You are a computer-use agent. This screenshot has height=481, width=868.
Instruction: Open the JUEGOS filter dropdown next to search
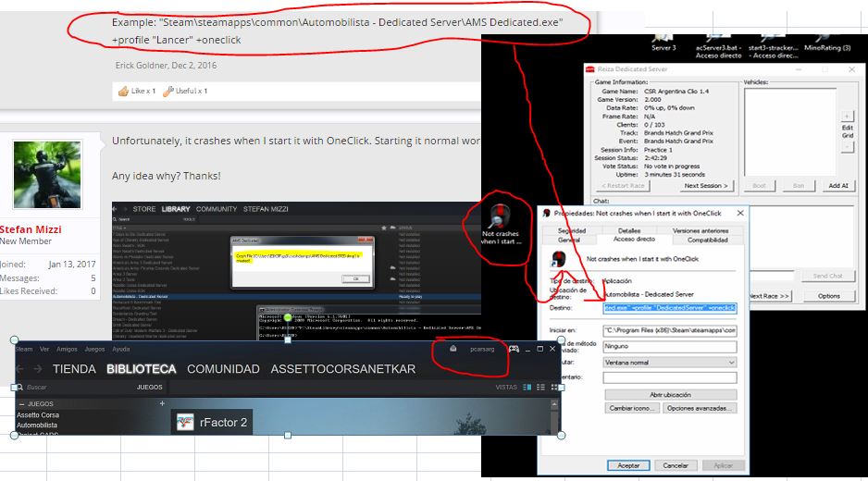tap(150, 388)
